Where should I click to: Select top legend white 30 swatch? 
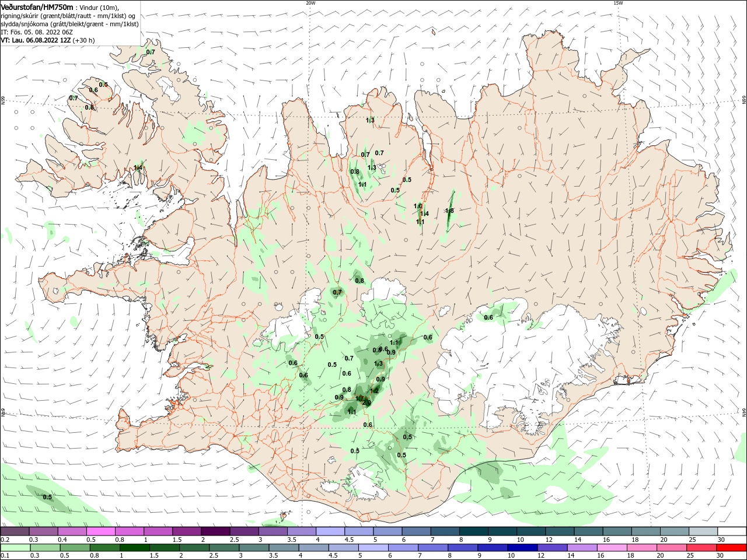731,531
